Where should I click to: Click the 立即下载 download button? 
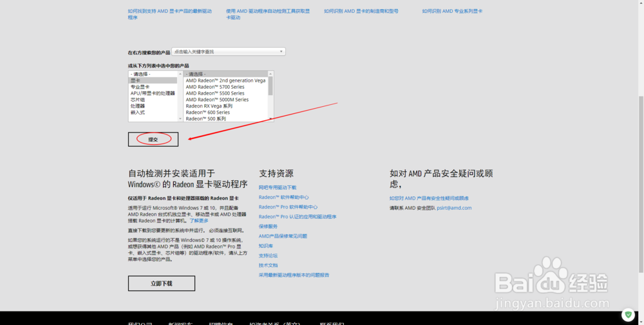click(x=162, y=283)
